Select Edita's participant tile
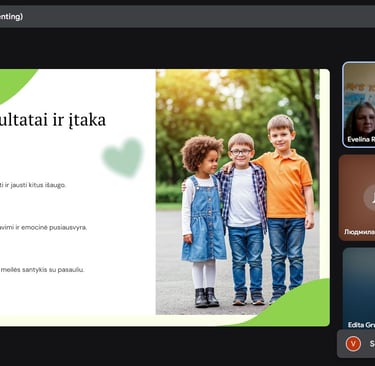Image resolution: width=375 pixels, height=366 pixels. [x=359, y=289]
